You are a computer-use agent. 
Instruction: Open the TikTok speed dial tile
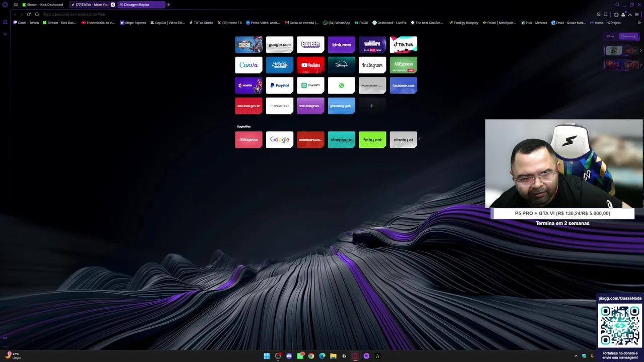tap(404, 45)
